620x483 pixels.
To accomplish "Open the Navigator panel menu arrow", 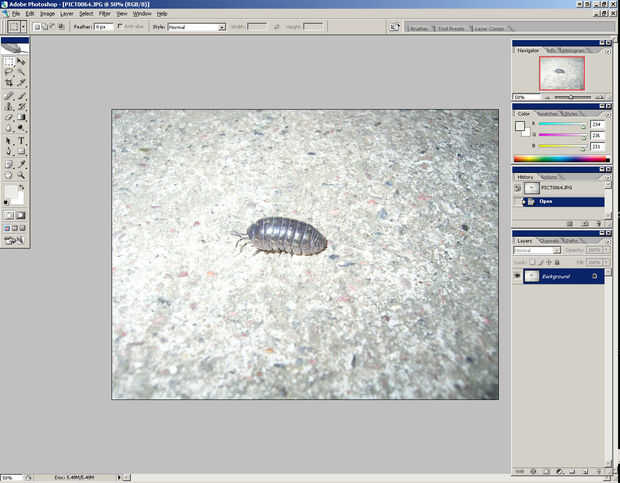I will [608, 52].
